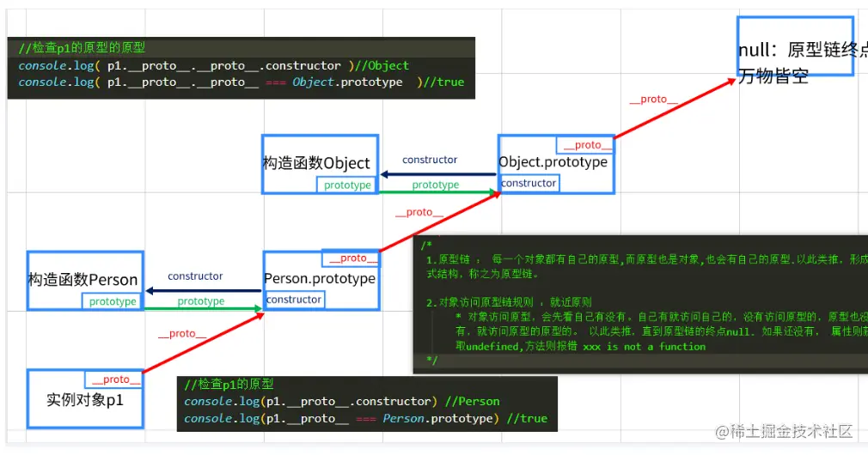Image resolution: width=868 pixels, height=455 pixels.
Task: Click code line comparing with Person.prototype
Action: coord(365,418)
